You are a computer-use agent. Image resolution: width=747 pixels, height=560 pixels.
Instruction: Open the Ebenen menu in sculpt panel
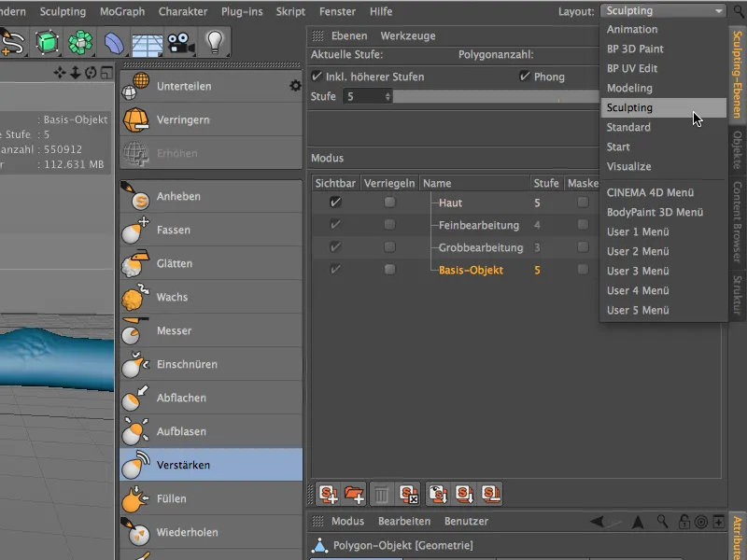pyautogui.click(x=349, y=36)
